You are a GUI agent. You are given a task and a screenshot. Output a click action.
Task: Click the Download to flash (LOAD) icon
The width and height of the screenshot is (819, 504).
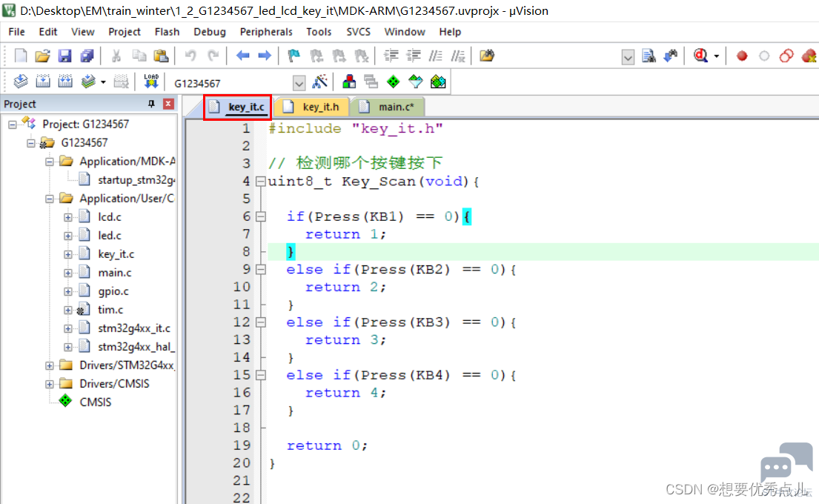[x=151, y=82]
